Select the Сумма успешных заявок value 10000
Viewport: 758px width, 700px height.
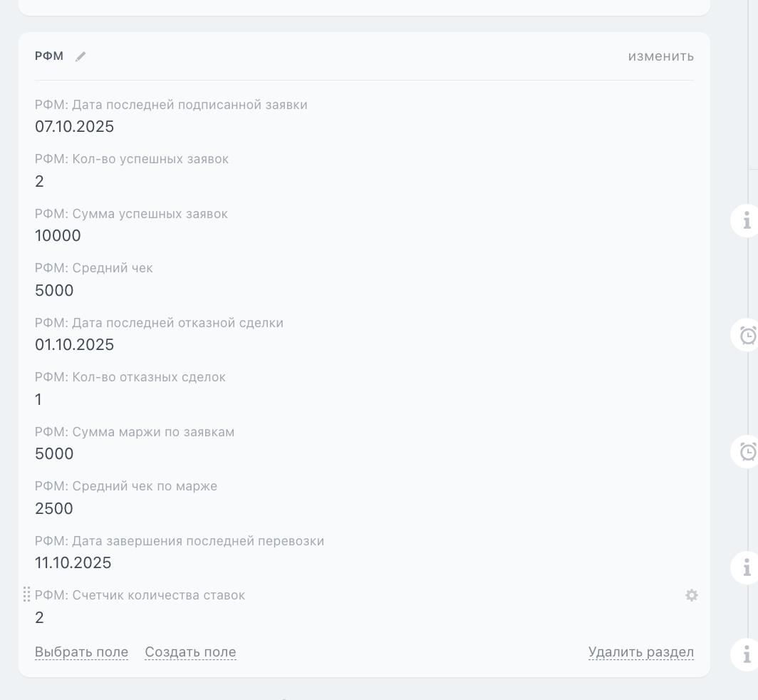click(x=58, y=236)
